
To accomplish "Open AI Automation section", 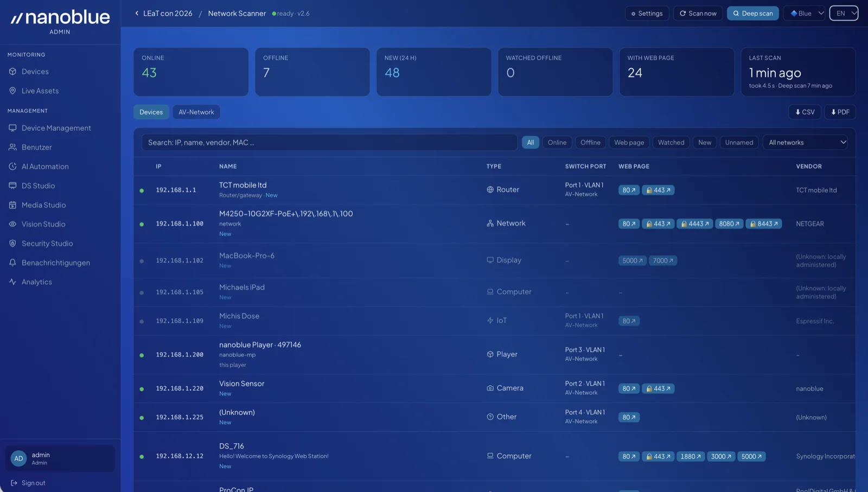I will (x=45, y=167).
